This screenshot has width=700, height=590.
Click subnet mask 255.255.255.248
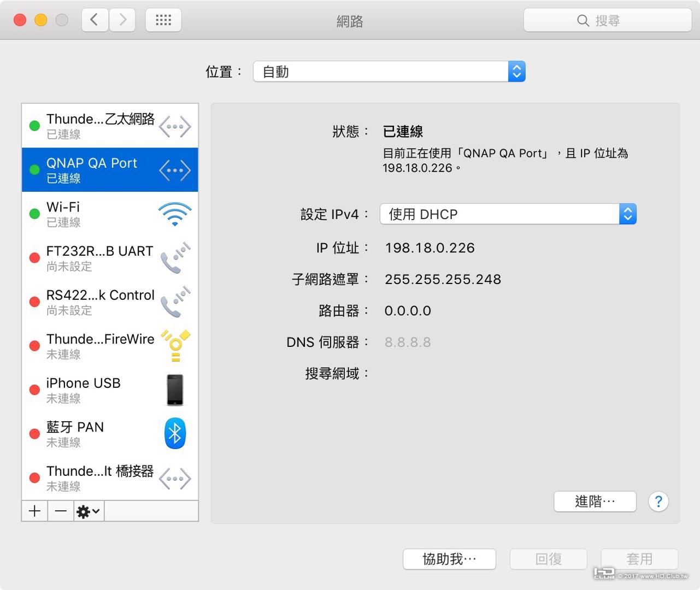click(x=443, y=279)
